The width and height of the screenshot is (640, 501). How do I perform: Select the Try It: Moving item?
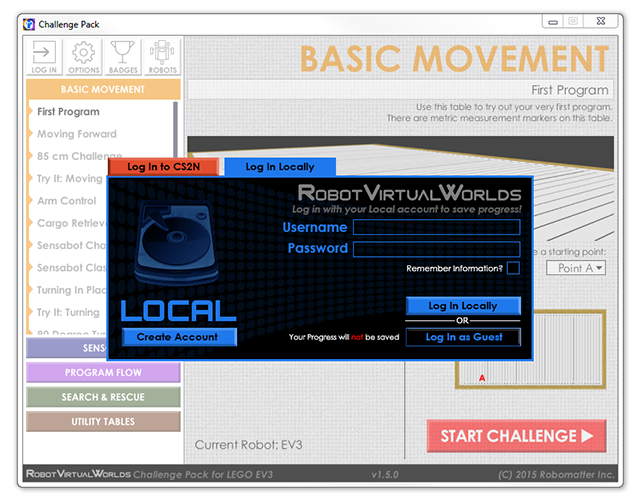69,178
